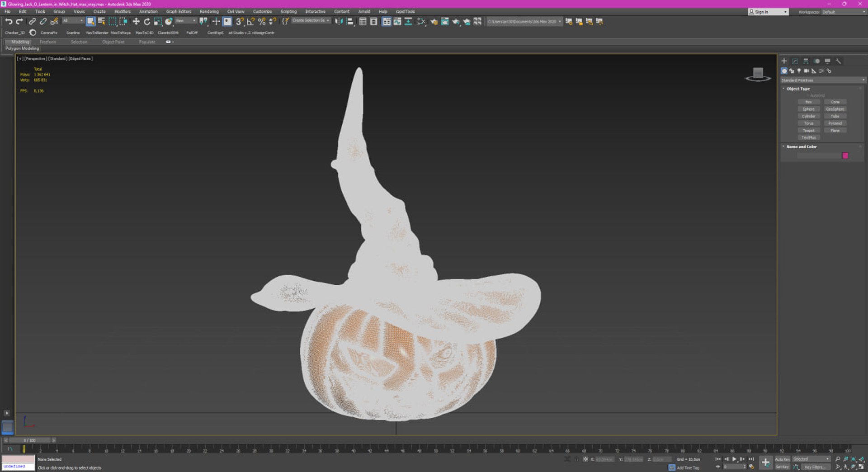This screenshot has width=868, height=472.
Task: Open the Graph Editors menu
Action: coord(179,12)
